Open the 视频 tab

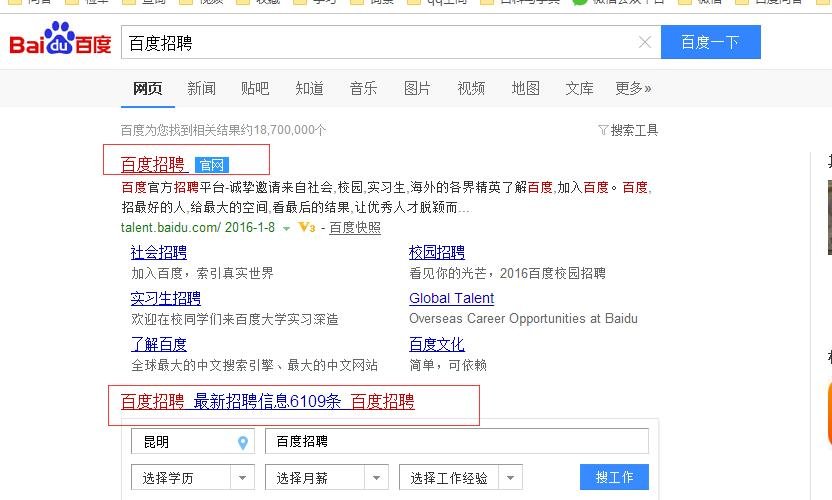click(471, 88)
